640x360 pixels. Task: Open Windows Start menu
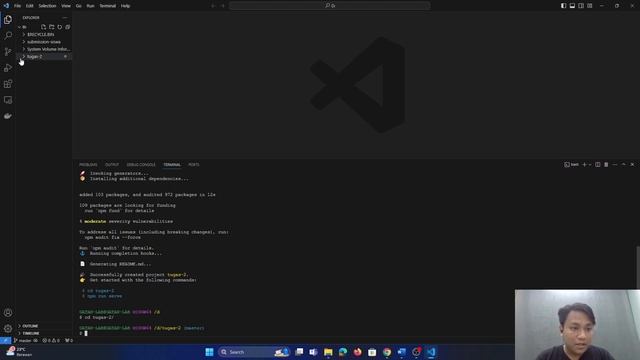point(209,352)
